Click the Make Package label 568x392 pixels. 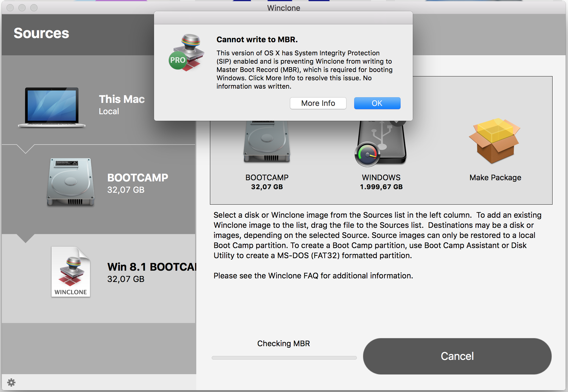(x=495, y=178)
